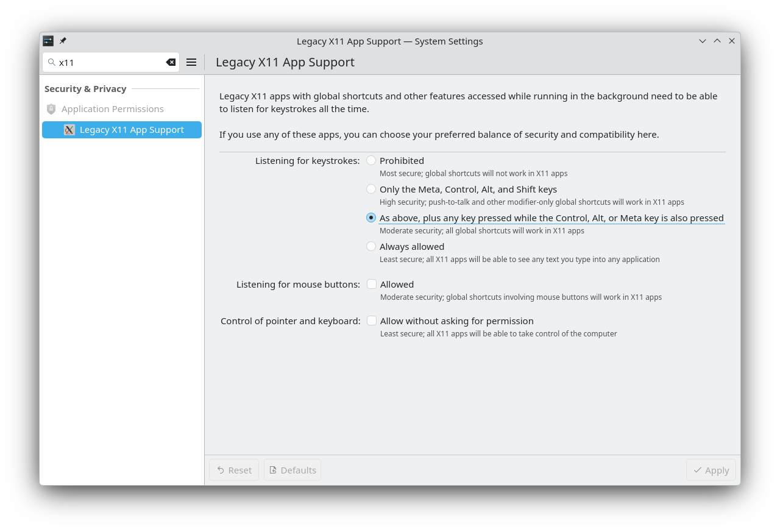This screenshot has height=532, width=780.
Task: Click inside the x11 search field
Action: tap(110, 62)
